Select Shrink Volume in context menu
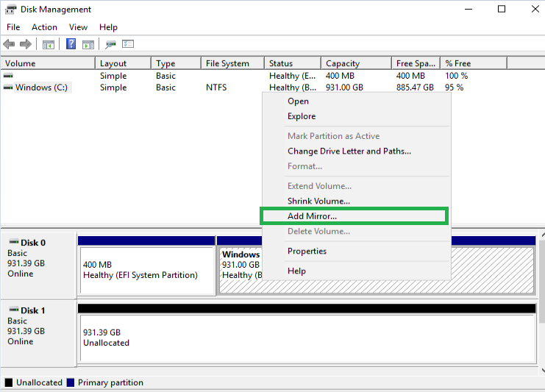The height and width of the screenshot is (392, 545). (x=318, y=201)
